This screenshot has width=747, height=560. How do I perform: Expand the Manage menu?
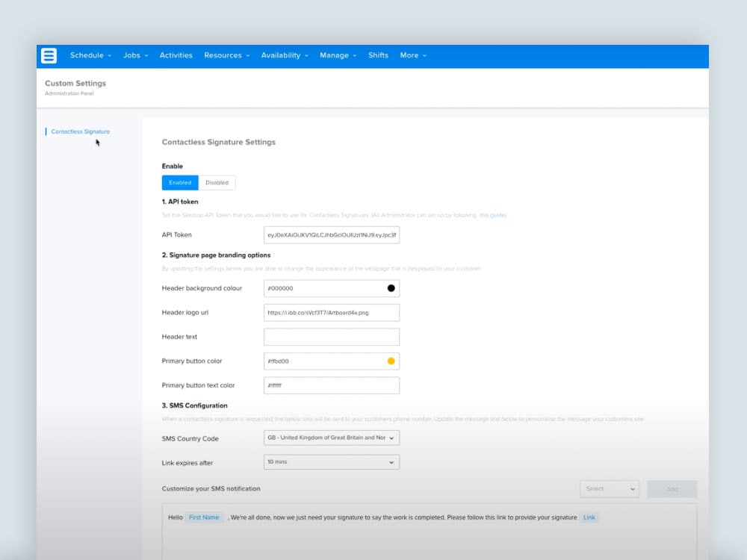pos(338,56)
